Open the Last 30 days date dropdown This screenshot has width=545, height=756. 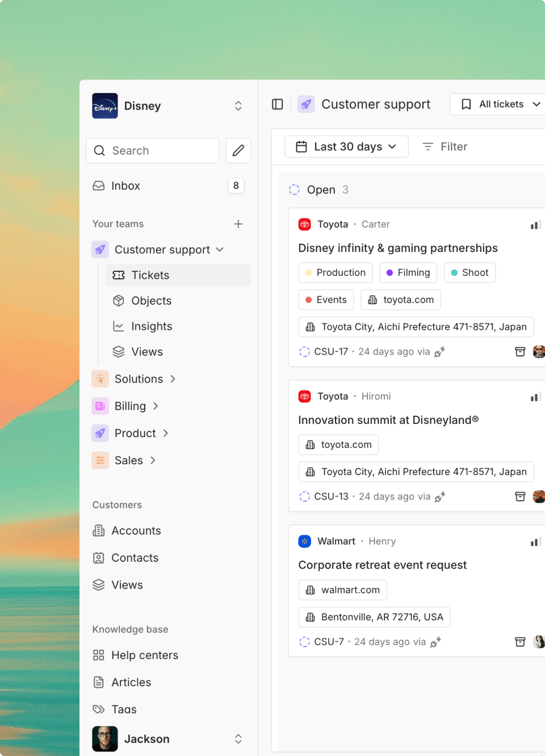(347, 147)
